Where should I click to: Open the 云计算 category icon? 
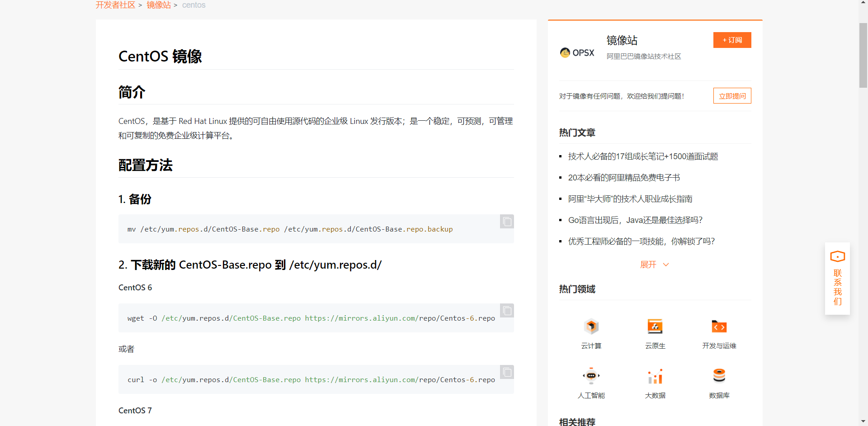[591, 327]
